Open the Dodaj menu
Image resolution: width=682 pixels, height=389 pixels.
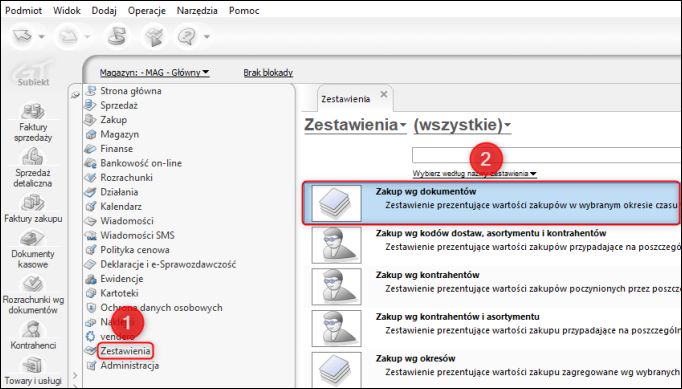click(x=104, y=10)
